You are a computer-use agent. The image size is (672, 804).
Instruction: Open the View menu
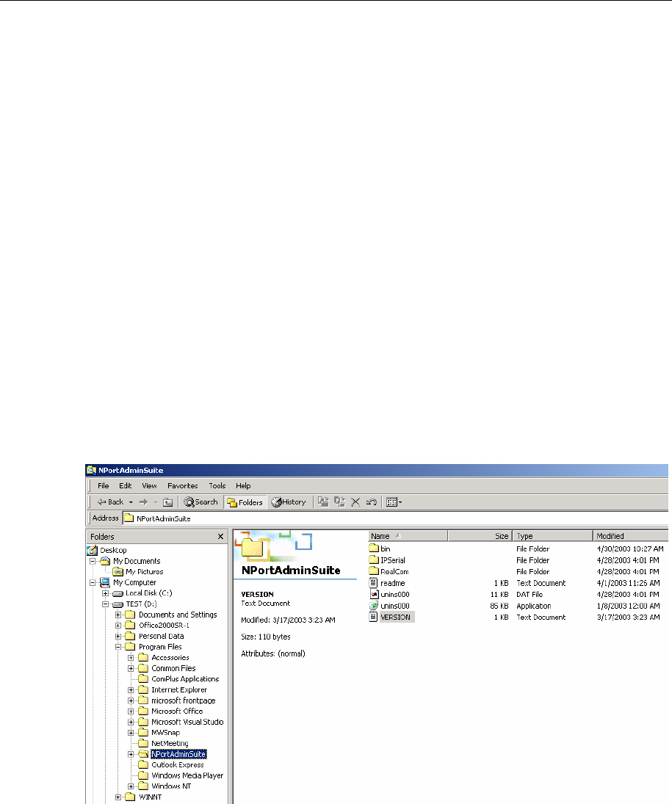click(x=149, y=485)
